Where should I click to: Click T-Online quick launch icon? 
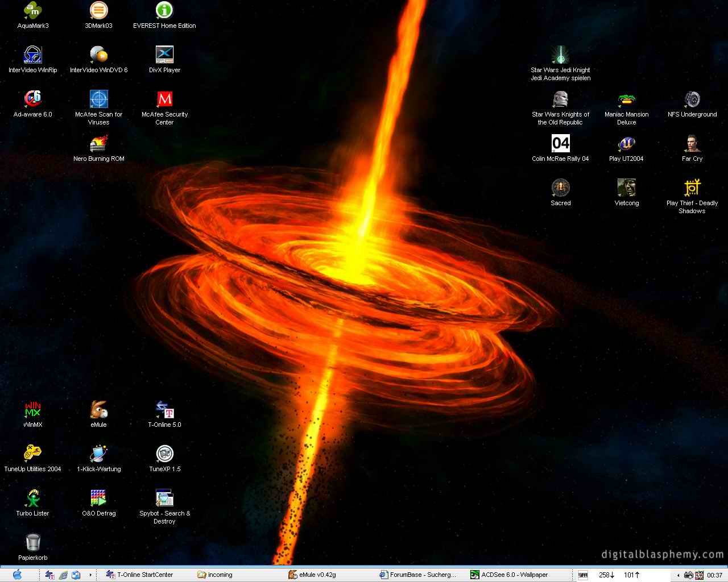[50, 575]
